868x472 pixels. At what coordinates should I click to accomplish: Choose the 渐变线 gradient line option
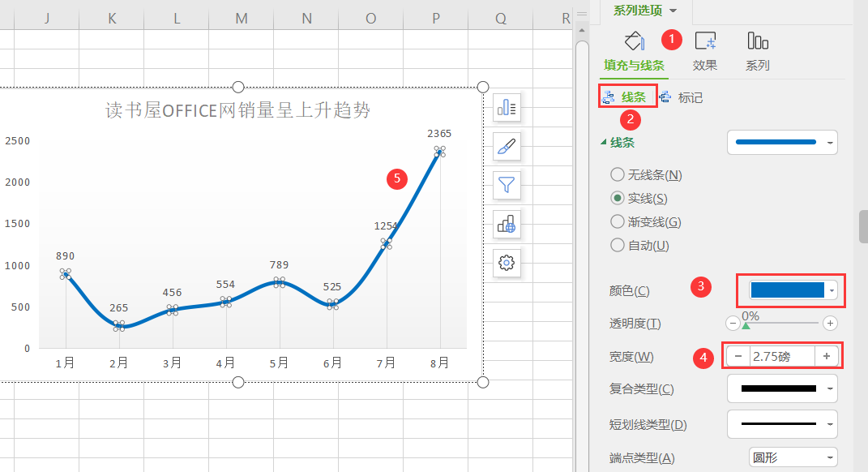click(618, 221)
